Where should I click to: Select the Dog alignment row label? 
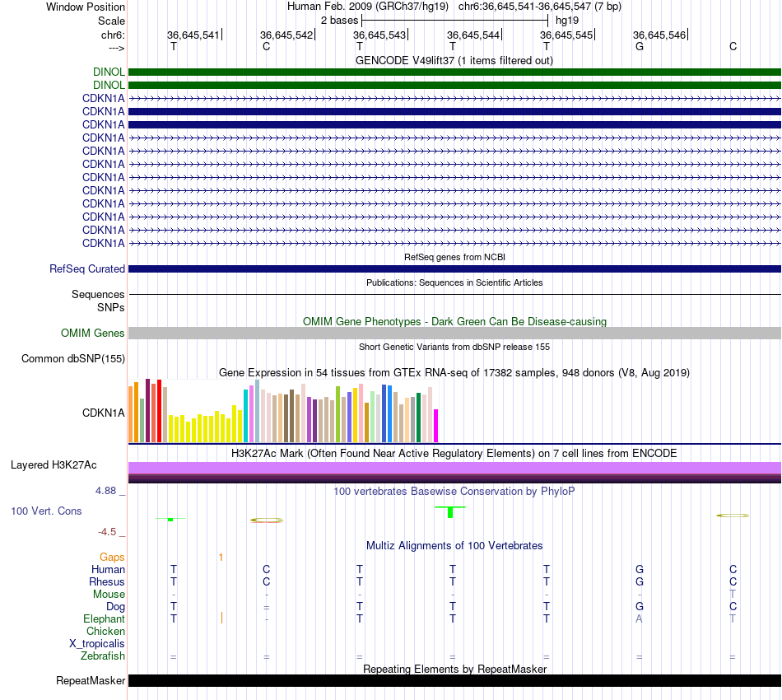click(x=116, y=607)
